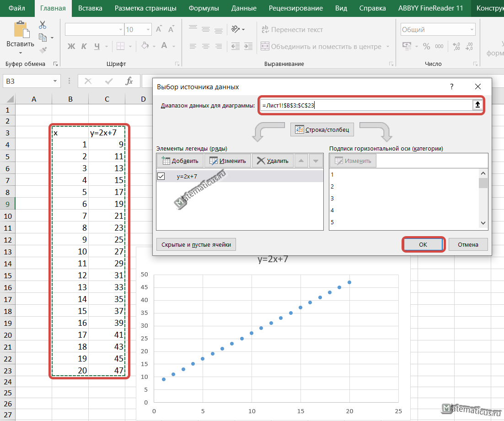The width and height of the screenshot is (504, 421).
Task: Open the Вставка ribbon tab
Action: (x=90, y=8)
